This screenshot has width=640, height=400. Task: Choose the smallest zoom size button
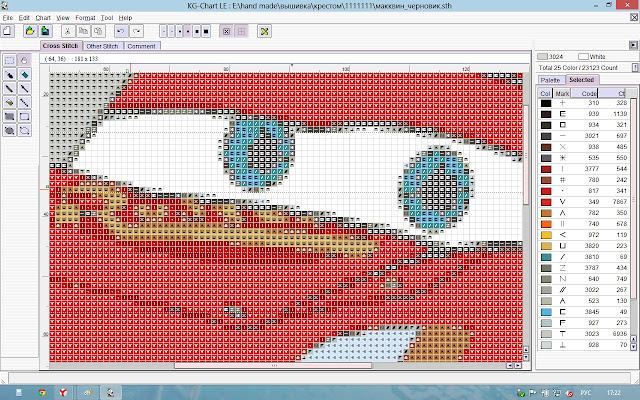pos(163,31)
